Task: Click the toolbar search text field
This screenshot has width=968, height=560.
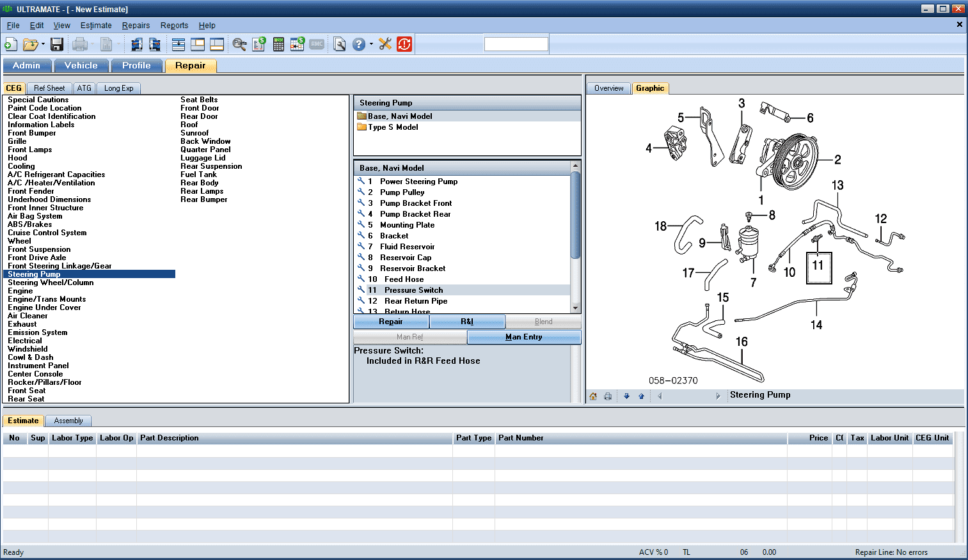Action: point(516,43)
